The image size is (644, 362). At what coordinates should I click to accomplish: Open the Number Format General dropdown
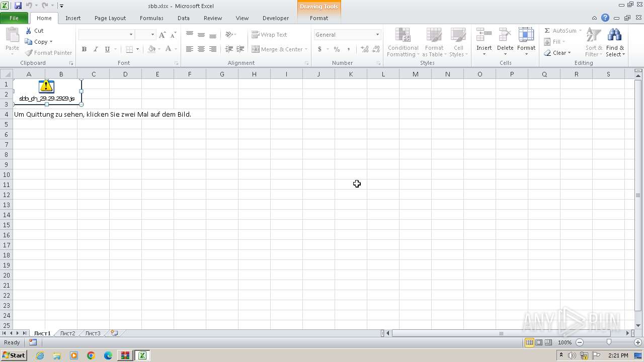tap(377, 35)
